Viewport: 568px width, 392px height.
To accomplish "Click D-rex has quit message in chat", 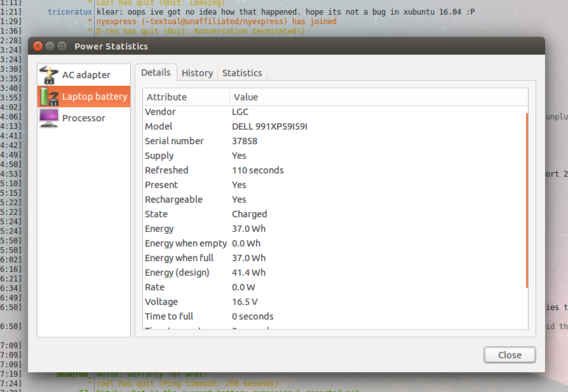I will tap(201, 31).
